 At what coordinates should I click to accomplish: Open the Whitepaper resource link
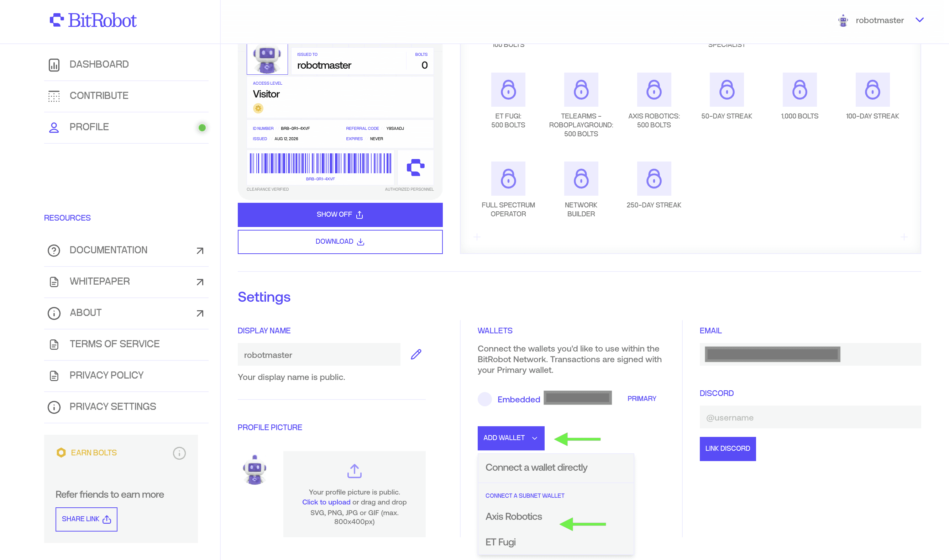pyautogui.click(x=126, y=281)
